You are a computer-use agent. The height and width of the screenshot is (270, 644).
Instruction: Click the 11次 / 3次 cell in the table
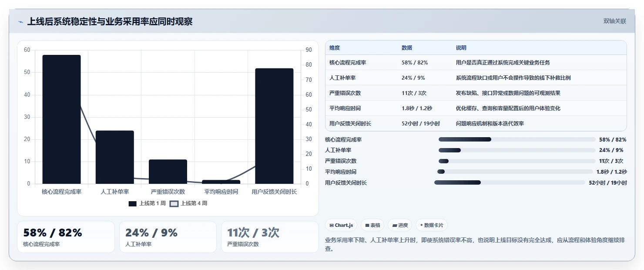[x=414, y=93]
